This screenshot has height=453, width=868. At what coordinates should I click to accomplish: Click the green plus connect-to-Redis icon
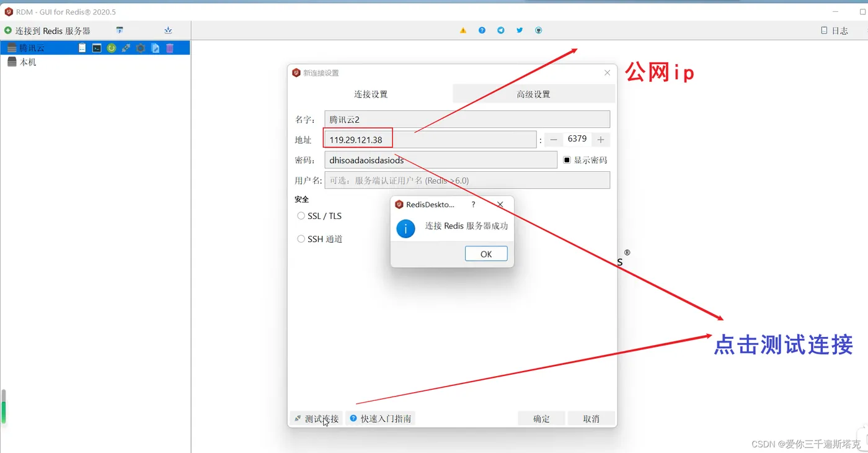coord(8,30)
